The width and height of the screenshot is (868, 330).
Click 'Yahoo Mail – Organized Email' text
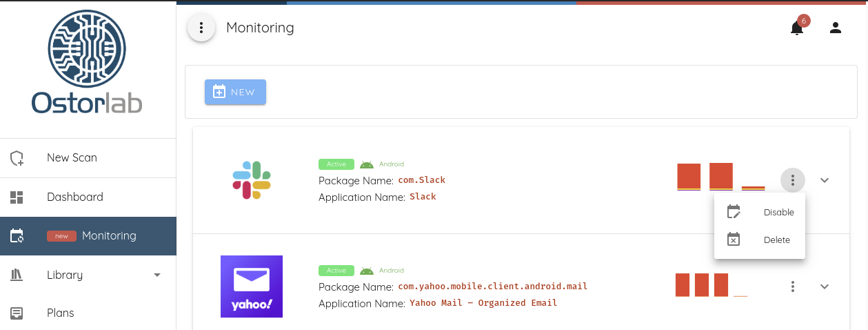coord(483,302)
